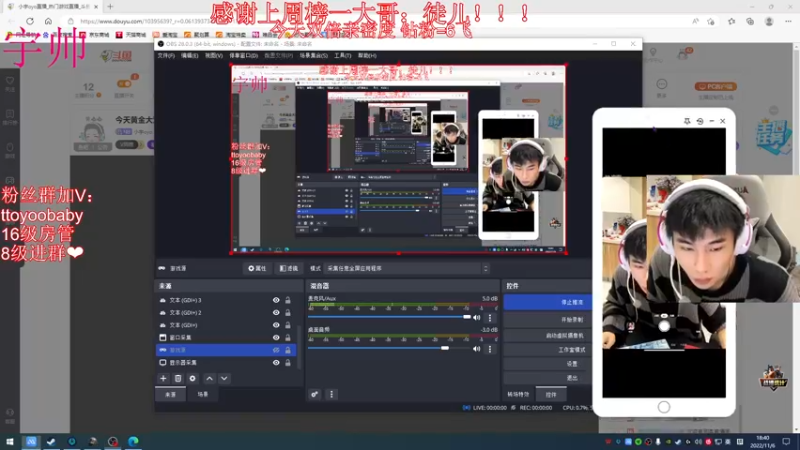
Task: Add a new source with the plus icon
Action: 163,379
